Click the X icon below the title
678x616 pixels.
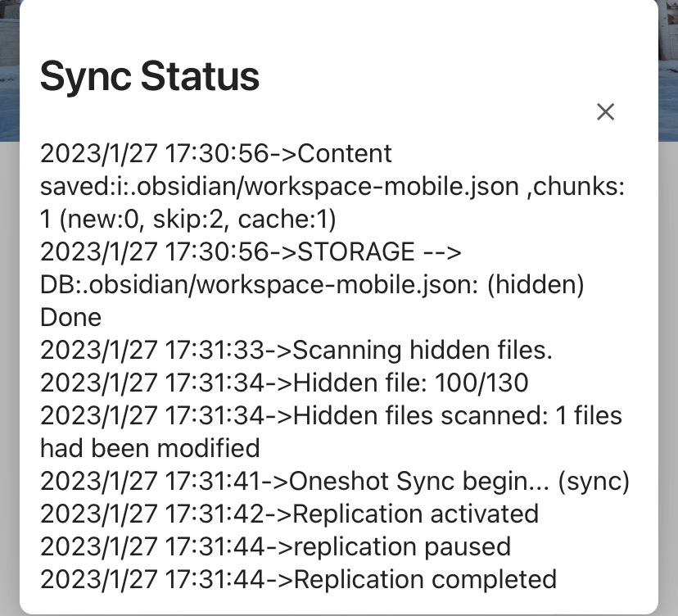[605, 112]
